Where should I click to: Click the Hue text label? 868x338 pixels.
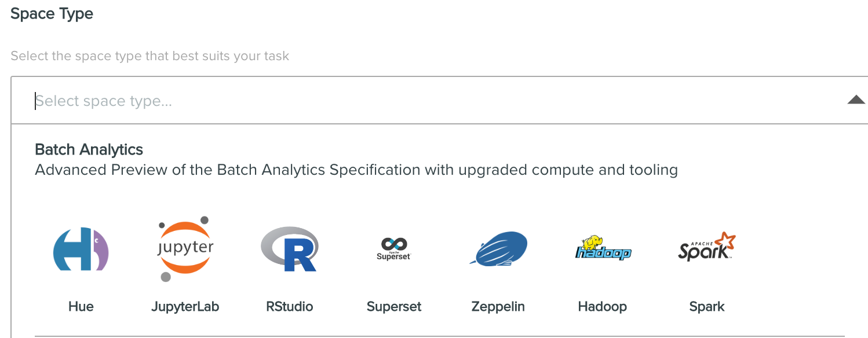(81, 307)
